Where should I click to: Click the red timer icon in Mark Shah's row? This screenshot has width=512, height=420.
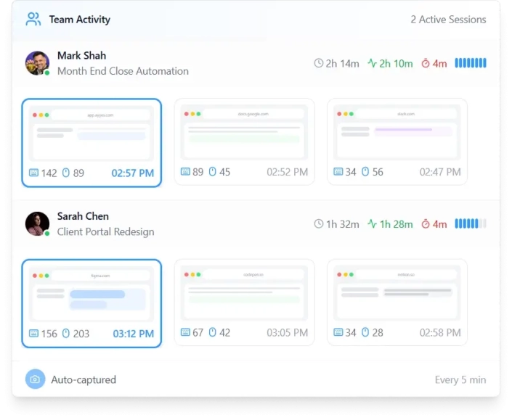point(426,63)
